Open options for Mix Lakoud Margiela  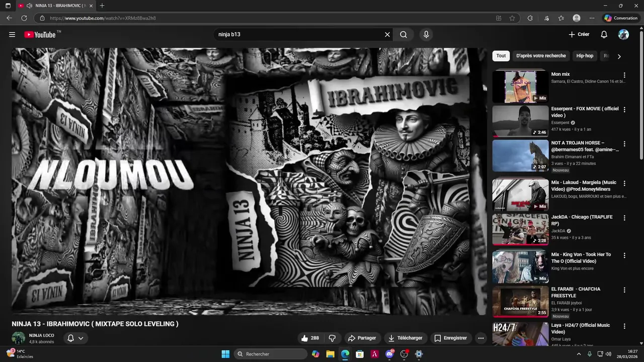click(624, 184)
